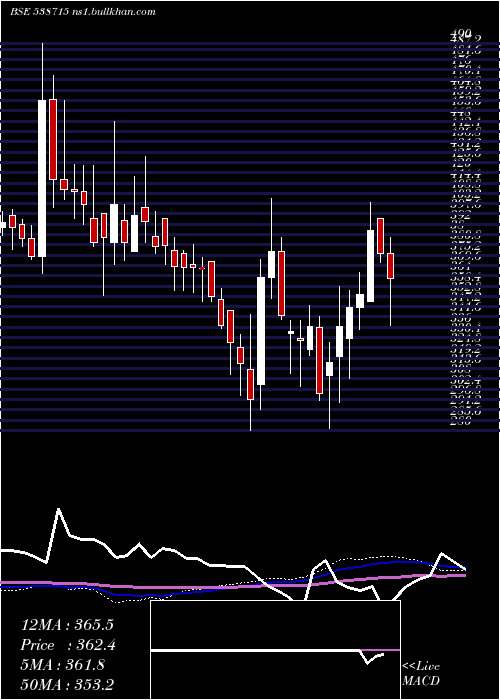Click the BSE 538715 chart title text
The width and height of the screenshot is (500, 700).
[x=83, y=12]
